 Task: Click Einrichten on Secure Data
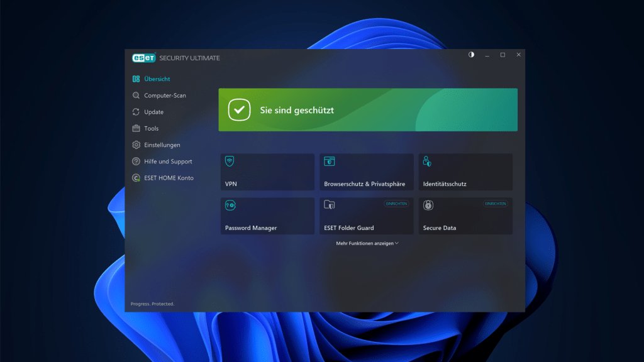tap(496, 204)
